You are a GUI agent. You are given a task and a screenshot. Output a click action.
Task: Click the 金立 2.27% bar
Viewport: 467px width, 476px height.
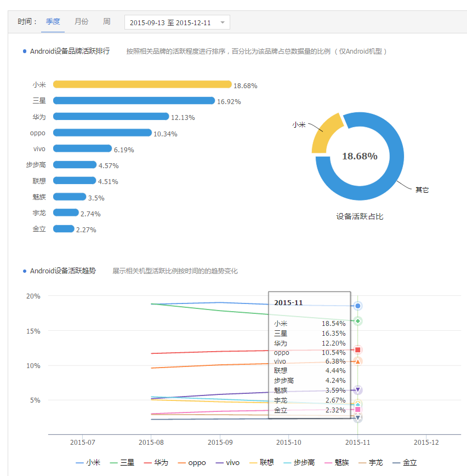(x=64, y=228)
